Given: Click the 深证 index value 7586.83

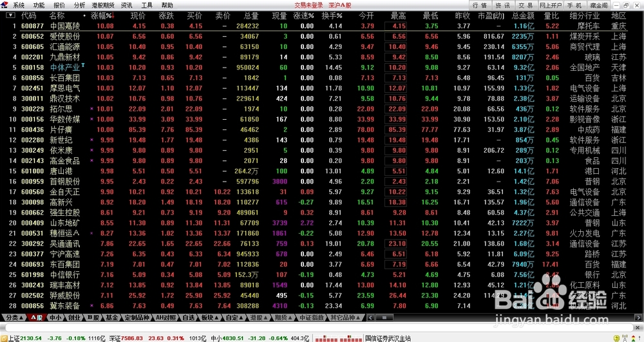Looking at the screenshot, I should [132, 338].
